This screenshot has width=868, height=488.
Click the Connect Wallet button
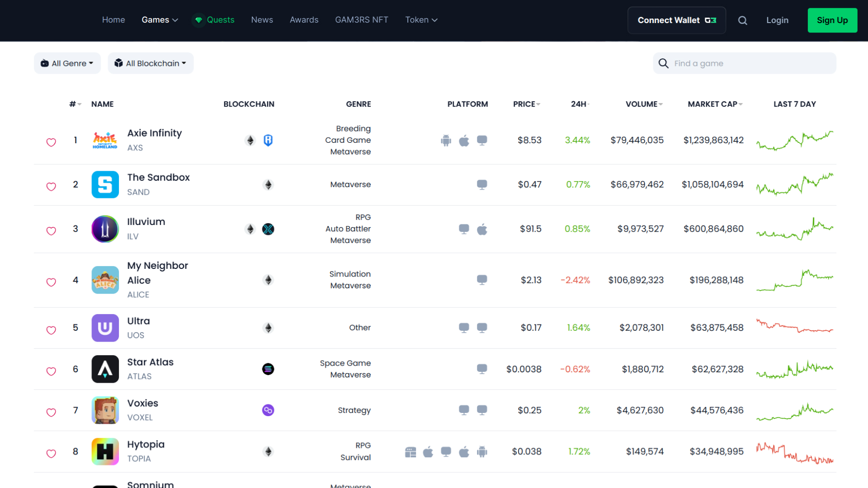(x=677, y=20)
